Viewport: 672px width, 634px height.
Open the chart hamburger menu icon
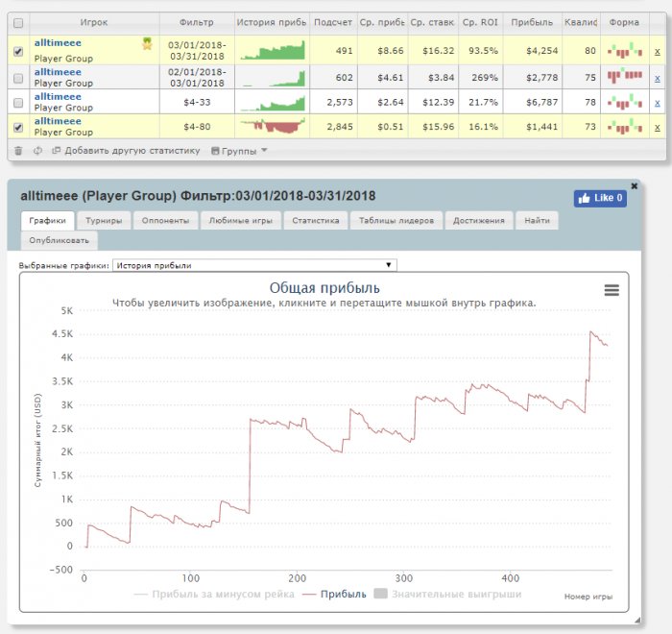[x=611, y=290]
